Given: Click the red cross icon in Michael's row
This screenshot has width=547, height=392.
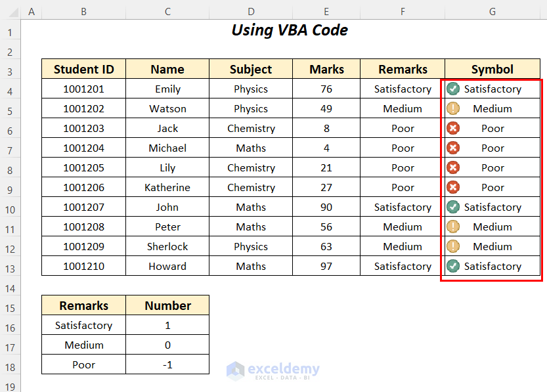Looking at the screenshot, I should 453,148.
